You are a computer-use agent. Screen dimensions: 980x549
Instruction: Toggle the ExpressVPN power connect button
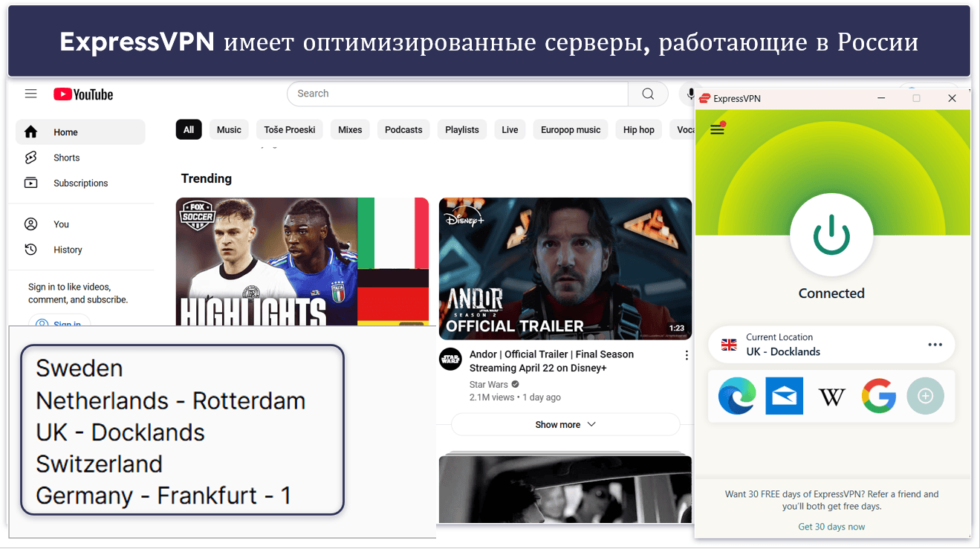pyautogui.click(x=831, y=235)
